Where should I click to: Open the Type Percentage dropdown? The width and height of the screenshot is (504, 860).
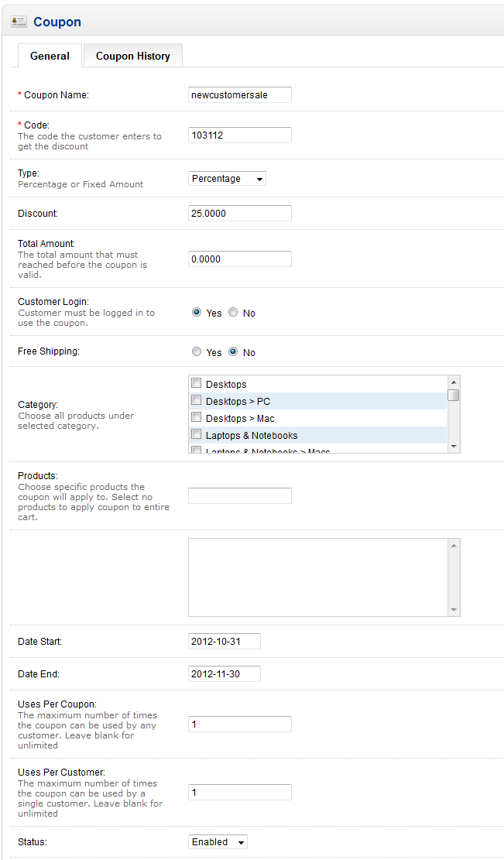pyautogui.click(x=228, y=179)
